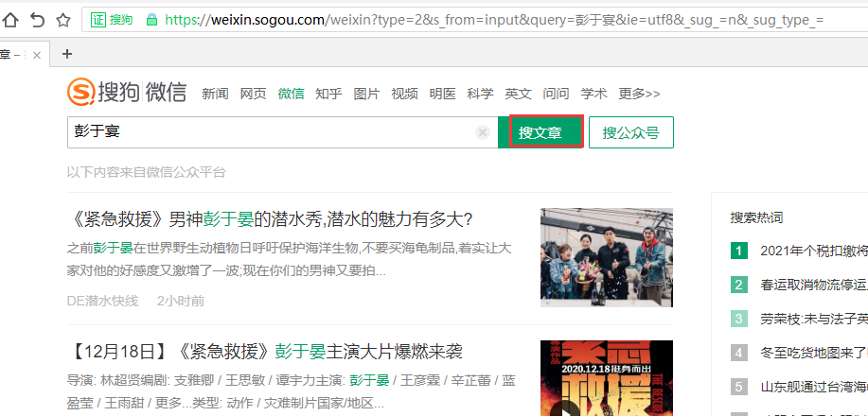
Task: Open the 网页 navigation item
Action: 253,94
